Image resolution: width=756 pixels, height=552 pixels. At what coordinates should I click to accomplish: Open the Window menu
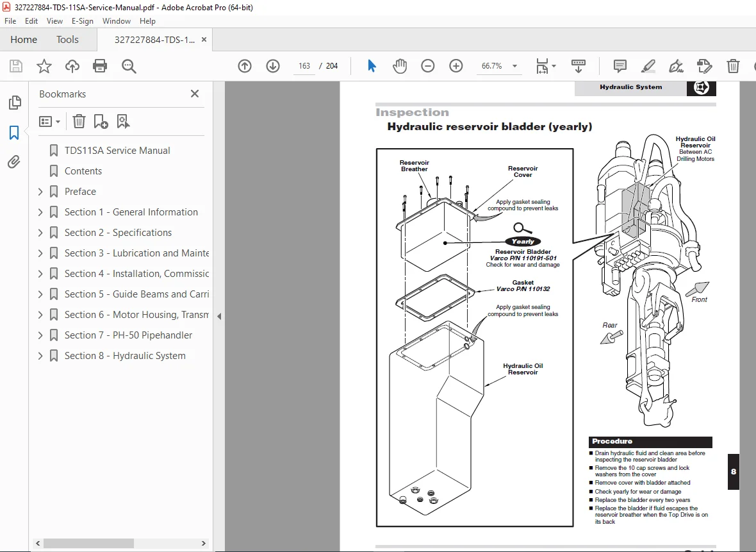click(116, 21)
